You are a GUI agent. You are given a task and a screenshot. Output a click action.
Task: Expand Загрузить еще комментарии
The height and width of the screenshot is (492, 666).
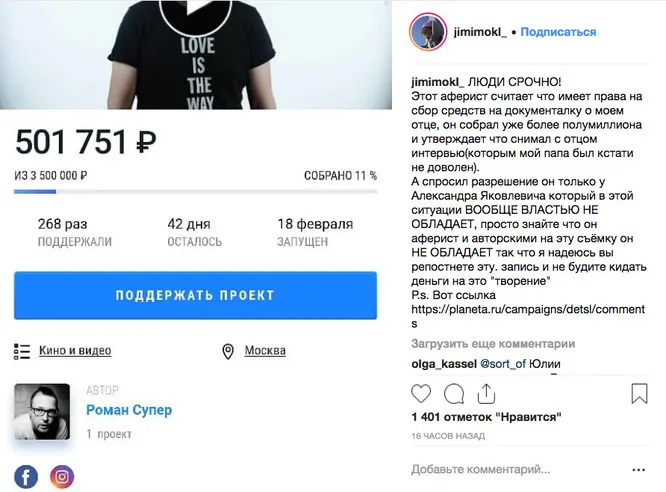(x=493, y=344)
